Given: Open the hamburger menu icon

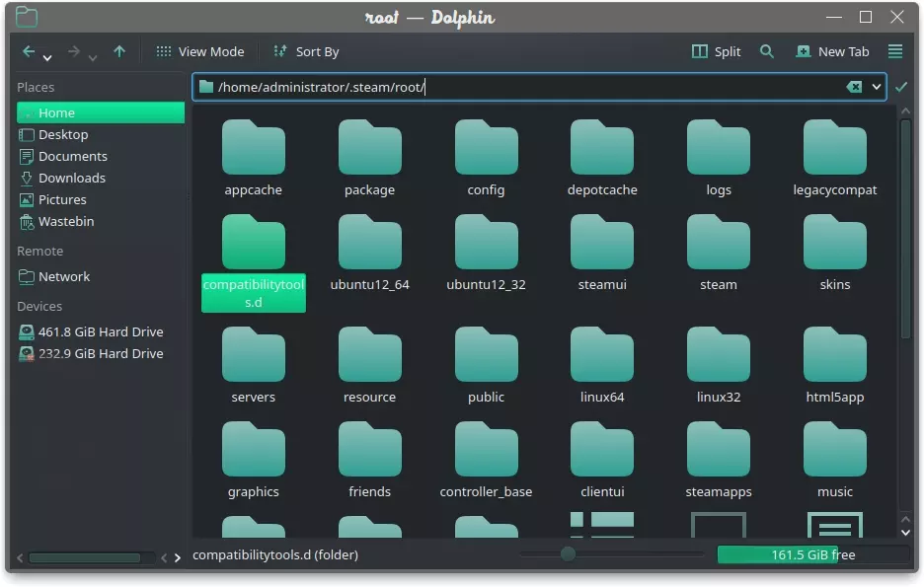Looking at the screenshot, I should pos(895,51).
